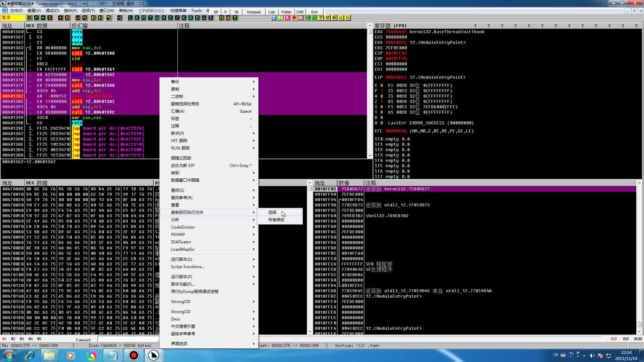Viewport: 644px width, 362px height.
Task: Click the Go to address icon
Action: (119, 18)
